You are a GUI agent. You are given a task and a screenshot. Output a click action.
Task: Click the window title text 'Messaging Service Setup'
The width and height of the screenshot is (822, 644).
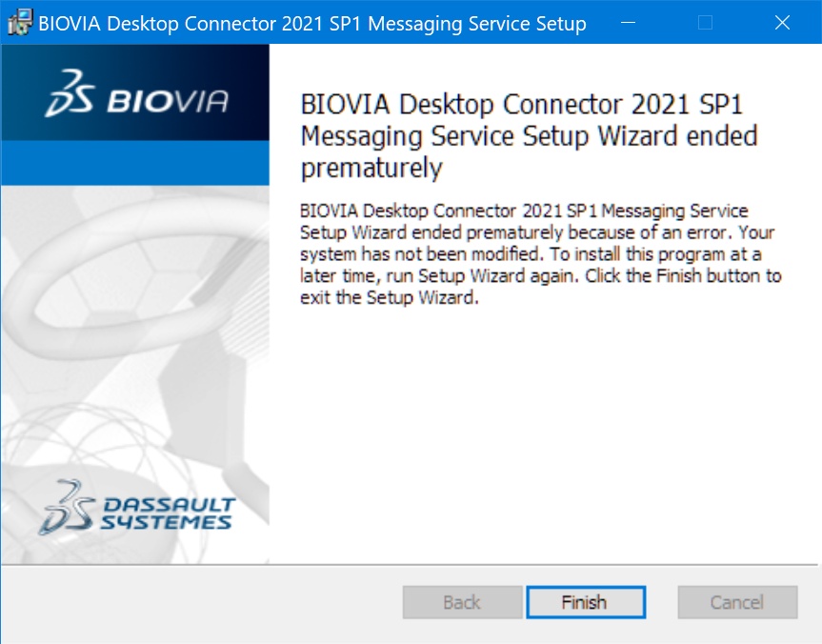point(477,24)
